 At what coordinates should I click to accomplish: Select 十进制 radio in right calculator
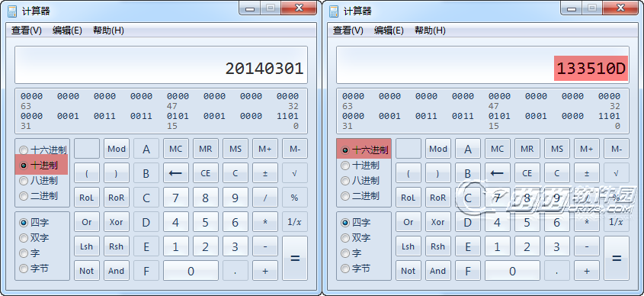click(x=360, y=166)
